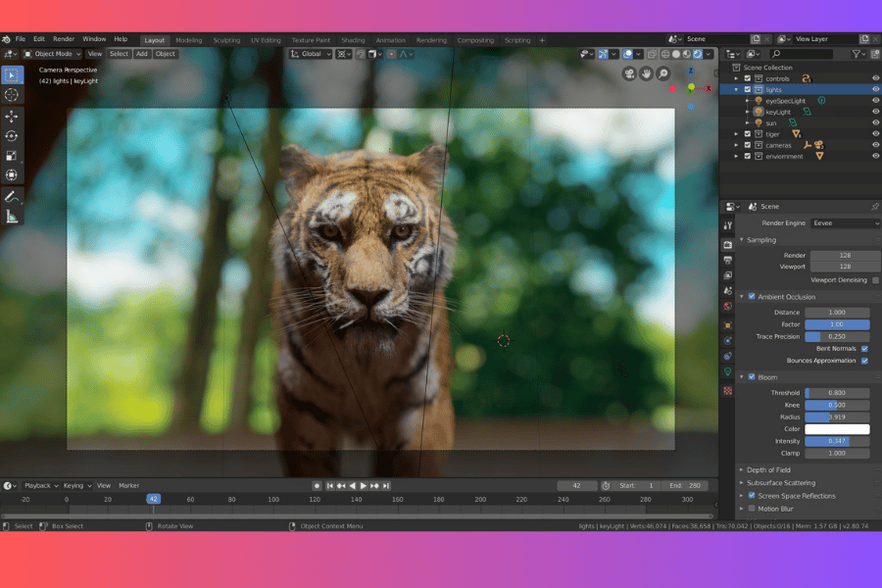Switch to the Sculpting workspace tab

(226, 40)
